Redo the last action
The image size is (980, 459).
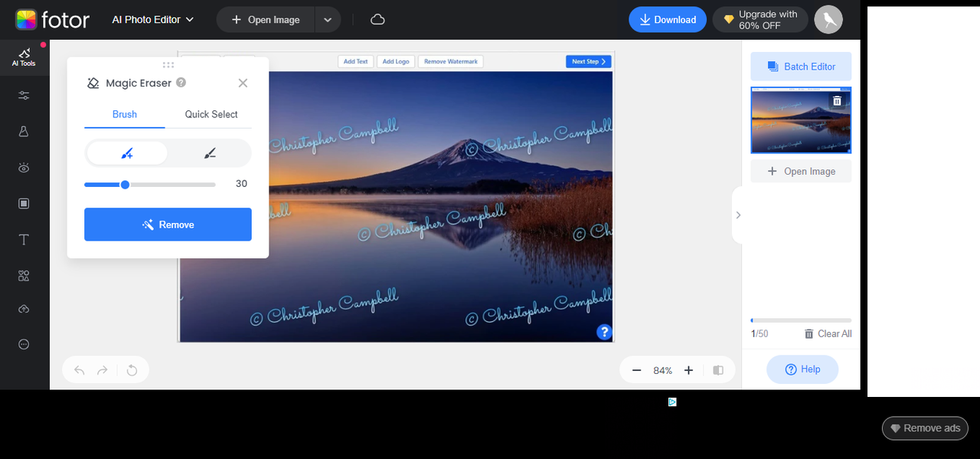pyautogui.click(x=103, y=370)
